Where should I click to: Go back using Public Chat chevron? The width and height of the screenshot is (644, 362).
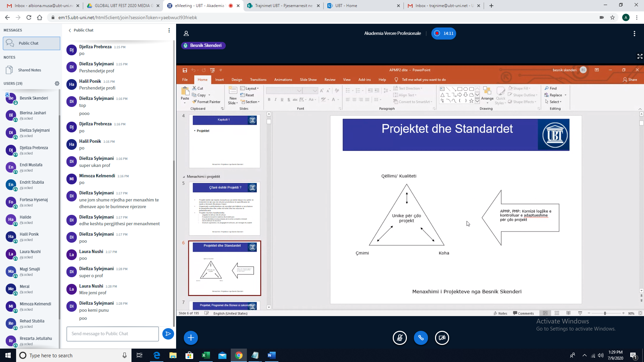coord(70,30)
